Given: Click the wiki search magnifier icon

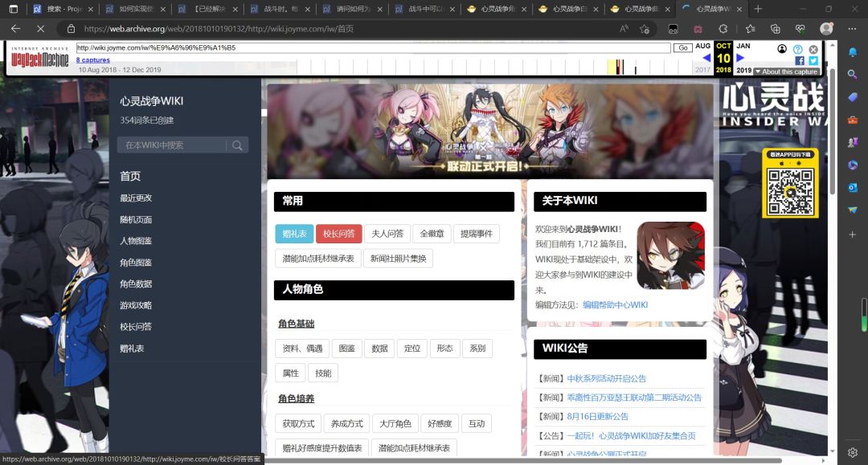Looking at the screenshot, I should (x=237, y=145).
